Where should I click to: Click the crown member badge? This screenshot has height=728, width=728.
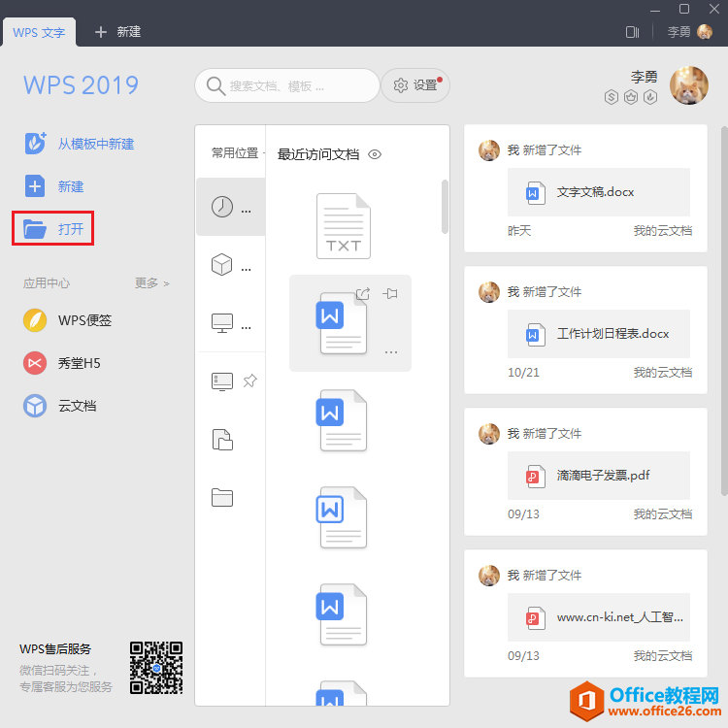pos(631,97)
